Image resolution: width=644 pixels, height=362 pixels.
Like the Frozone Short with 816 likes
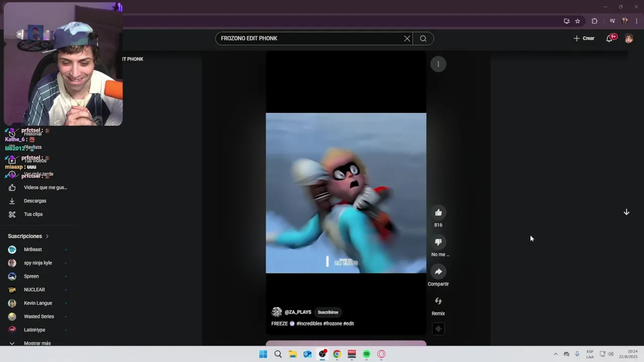[438, 213]
